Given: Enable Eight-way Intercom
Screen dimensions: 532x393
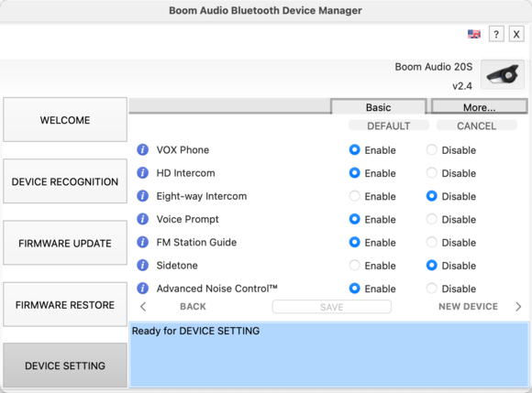Looking at the screenshot, I should (x=355, y=196).
